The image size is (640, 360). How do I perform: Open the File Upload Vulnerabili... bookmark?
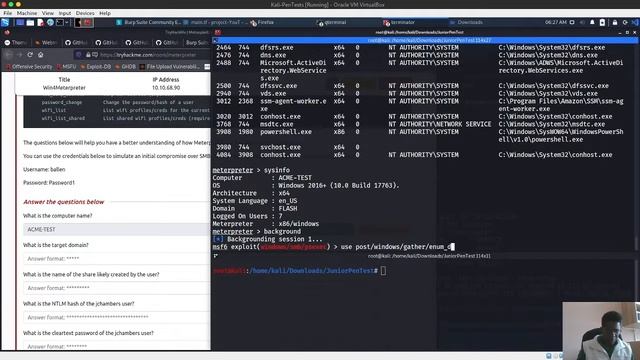click(170, 67)
